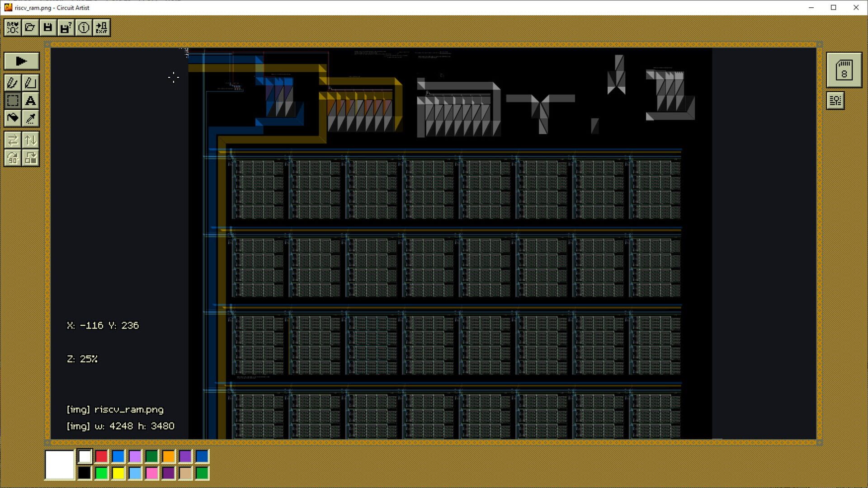This screenshot has height=488, width=868.
Task: Select the fill bucket tool
Action: coord(12,118)
